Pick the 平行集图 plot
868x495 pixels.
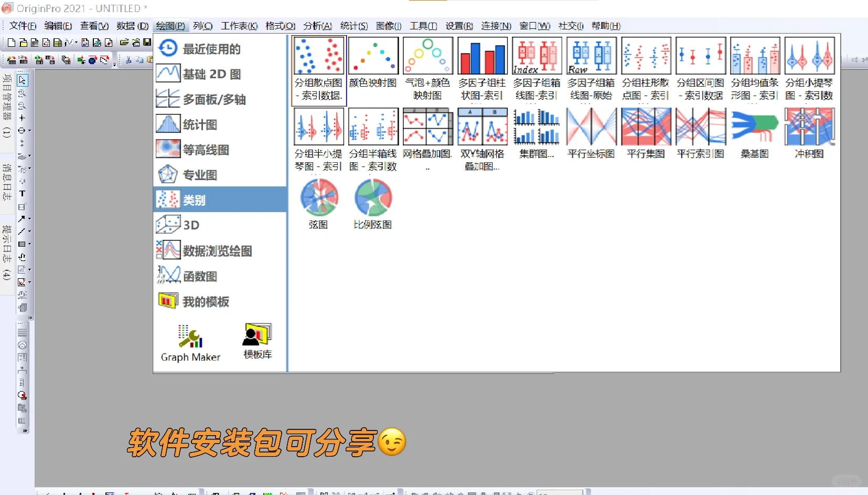point(646,134)
